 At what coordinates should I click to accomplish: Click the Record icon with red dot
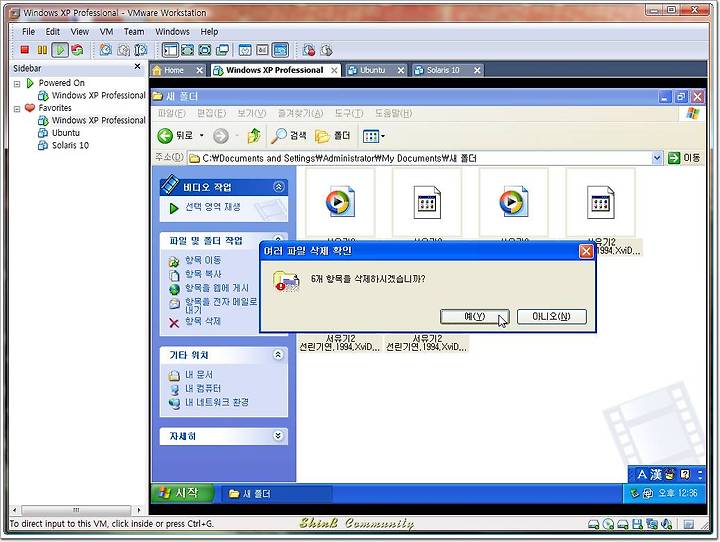[309, 50]
